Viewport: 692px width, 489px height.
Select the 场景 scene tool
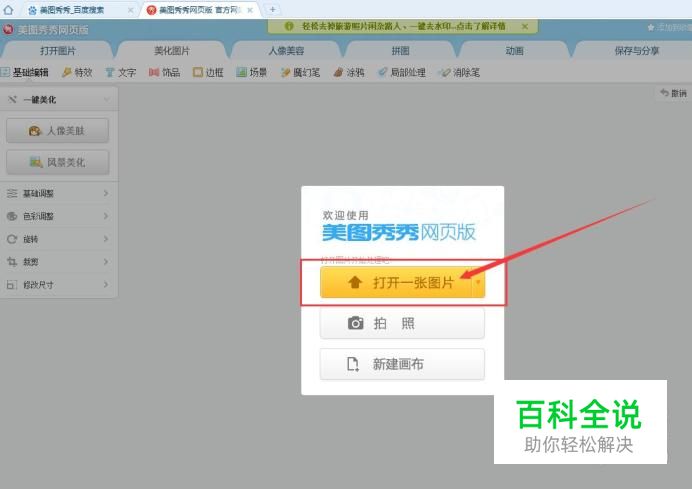point(252,72)
